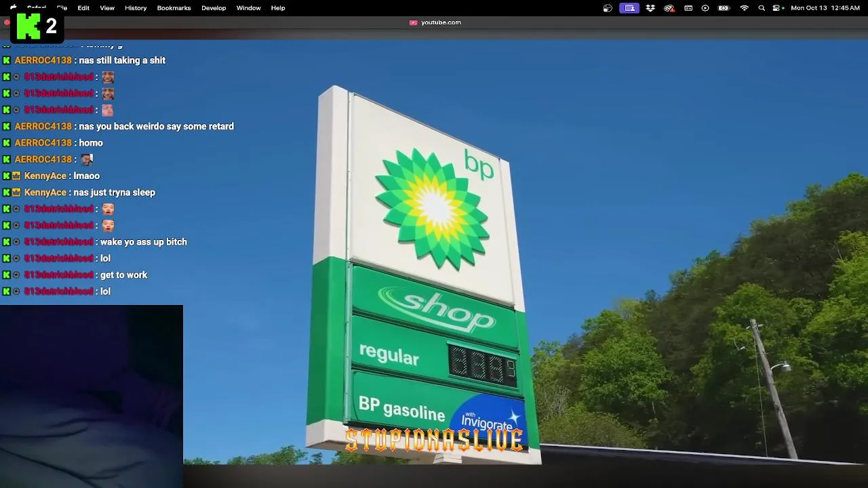Click Kick badge beside 'nas still taking' message
The height and width of the screenshot is (488, 868).
(x=7, y=60)
